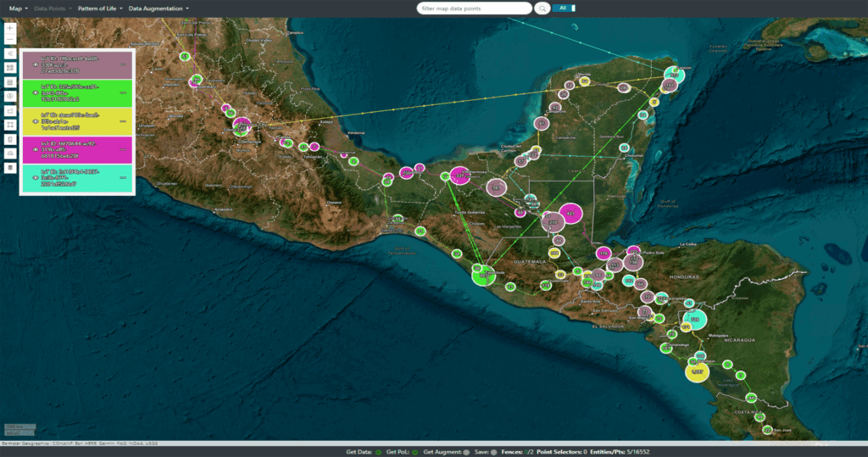Open the Data Augmentation menu
Image resolution: width=868 pixels, height=457 pixels.
[x=159, y=8]
